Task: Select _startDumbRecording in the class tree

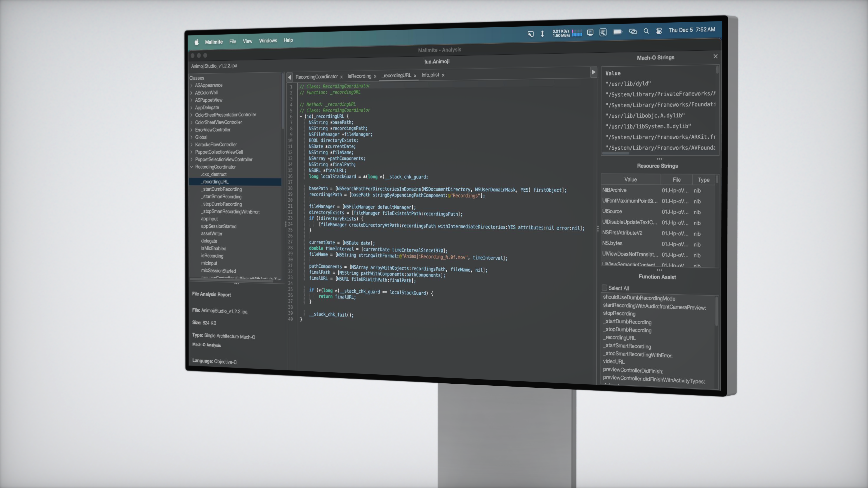Action: (221, 189)
